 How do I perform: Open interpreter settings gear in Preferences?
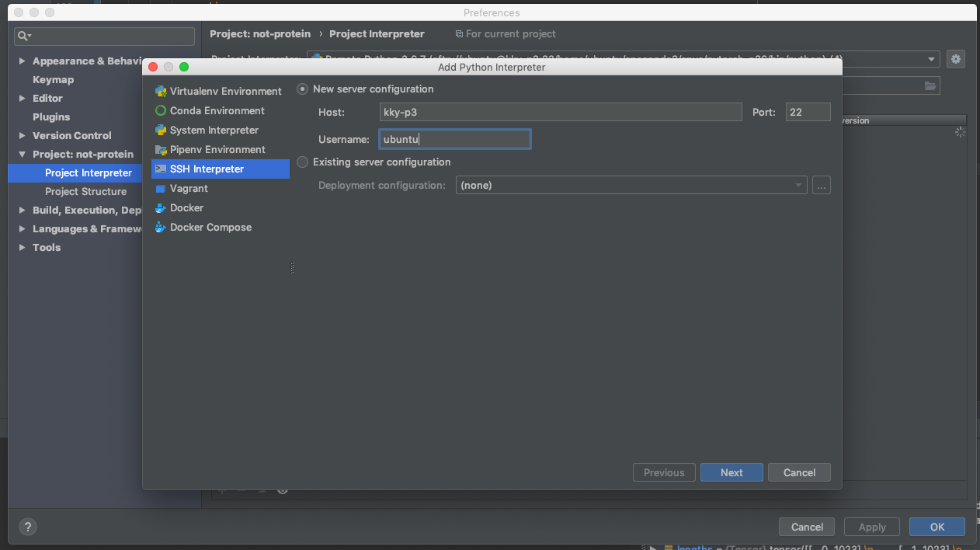click(956, 59)
